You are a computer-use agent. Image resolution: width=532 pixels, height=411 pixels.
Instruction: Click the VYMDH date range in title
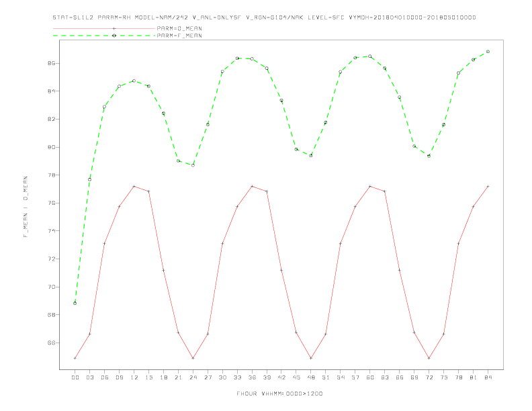click(x=412, y=17)
